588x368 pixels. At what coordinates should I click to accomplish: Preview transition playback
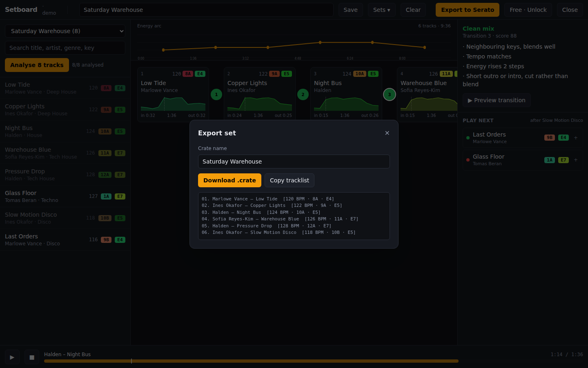coord(497,100)
